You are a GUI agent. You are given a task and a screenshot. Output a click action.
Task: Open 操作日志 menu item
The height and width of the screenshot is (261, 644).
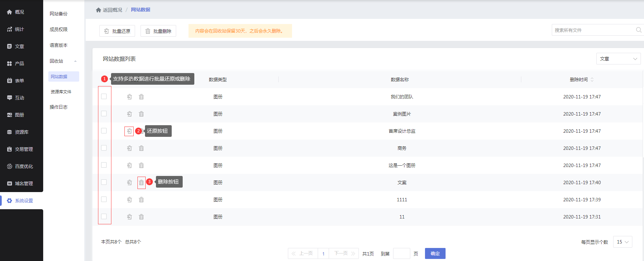(59, 107)
